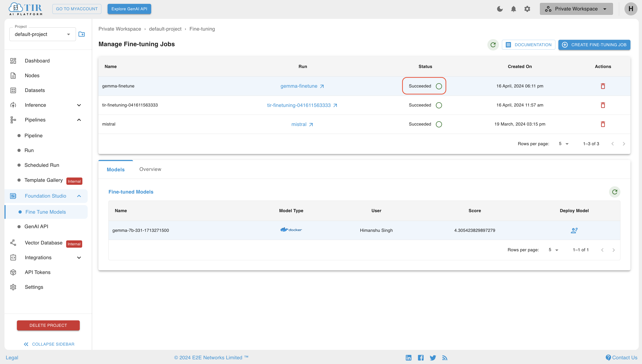Viewport: 642px width, 364px height.
Task: Select Fine Tune Models in sidebar
Action: (46, 212)
